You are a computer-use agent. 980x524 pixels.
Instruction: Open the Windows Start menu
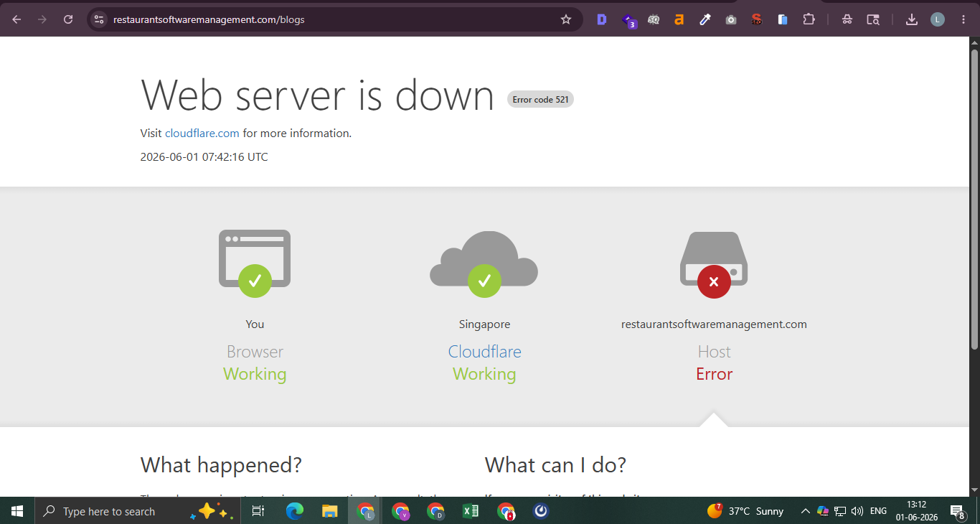pyautogui.click(x=17, y=511)
